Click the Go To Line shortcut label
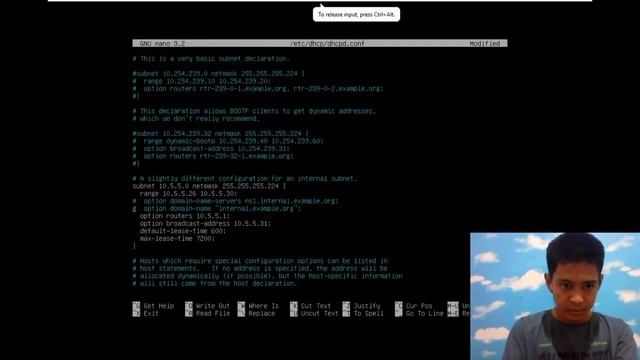Image resolution: width=640 pixels, height=360 pixels. [424, 313]
